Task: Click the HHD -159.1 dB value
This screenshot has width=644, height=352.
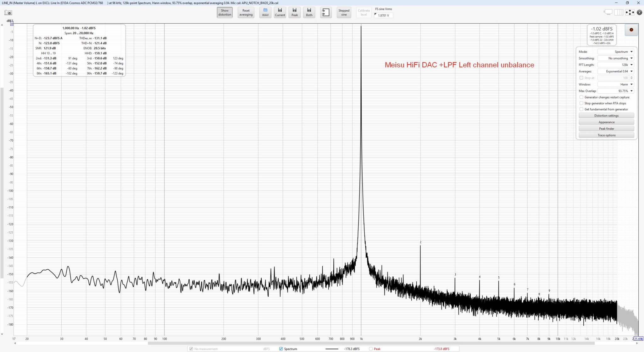Action: pos(100,53)
